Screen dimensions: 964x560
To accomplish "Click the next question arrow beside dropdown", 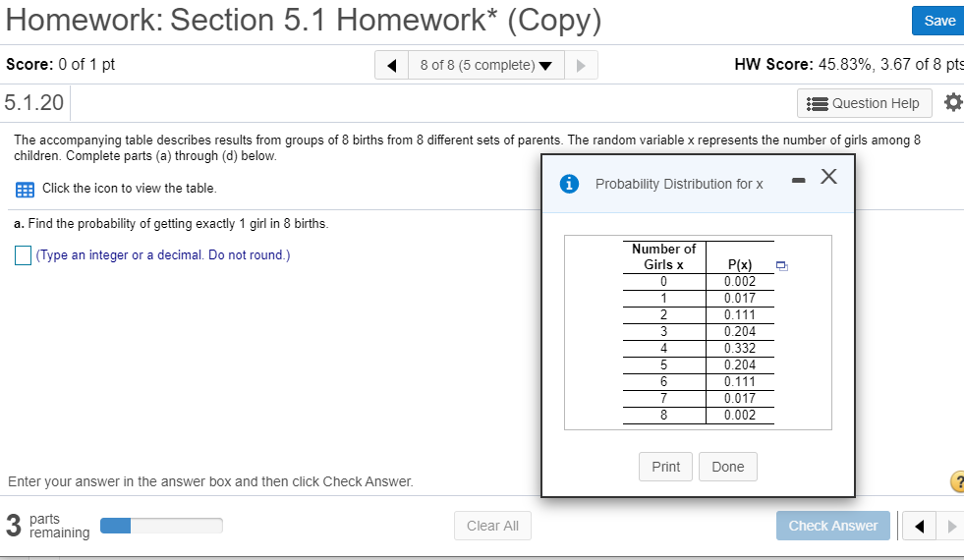I will (x=581, y=65).
